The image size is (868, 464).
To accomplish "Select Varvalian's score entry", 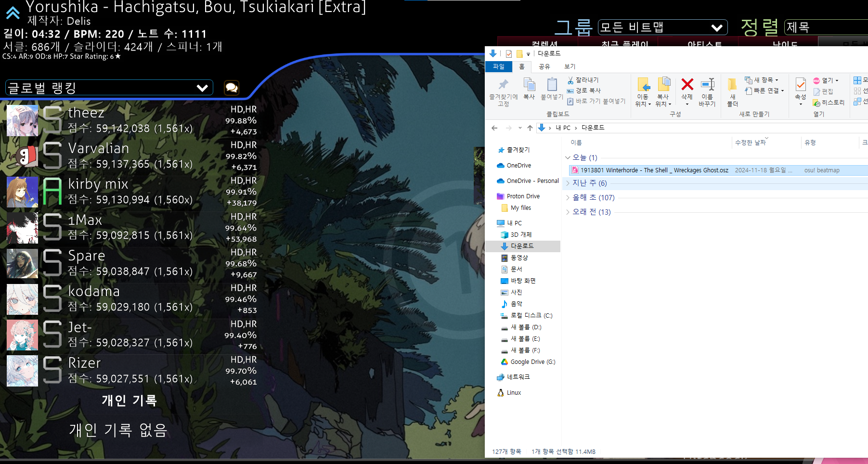I will point(132,156).
